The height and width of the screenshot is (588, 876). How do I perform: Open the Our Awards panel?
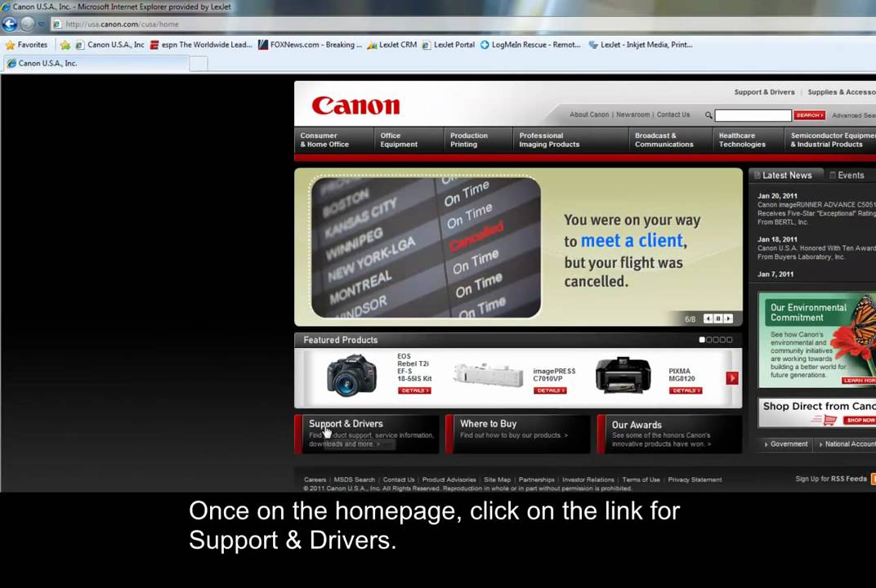coord(669,434)
